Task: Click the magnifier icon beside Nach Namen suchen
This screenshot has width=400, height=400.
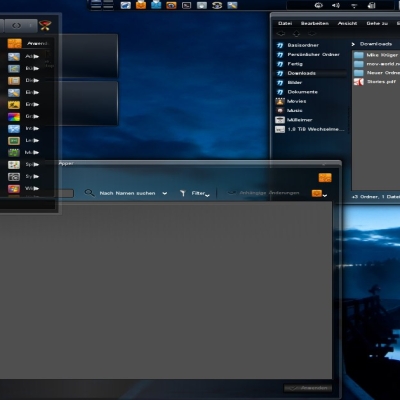Action: [89, 193]
